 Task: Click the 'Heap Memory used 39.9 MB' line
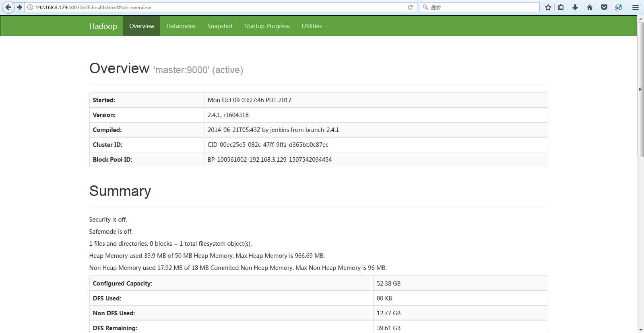[x=207, y=256]
